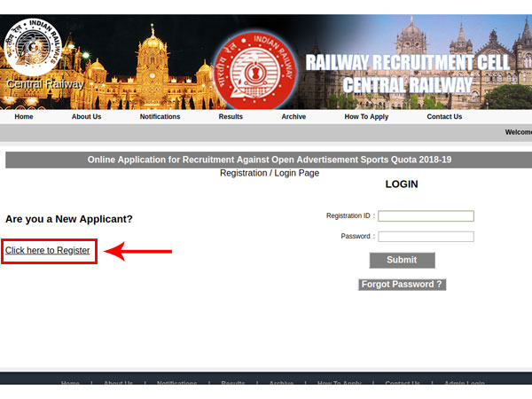This screenshot has height=399, width=532.
Task: Click the LOGIN heading
Action: pos(402,184)
